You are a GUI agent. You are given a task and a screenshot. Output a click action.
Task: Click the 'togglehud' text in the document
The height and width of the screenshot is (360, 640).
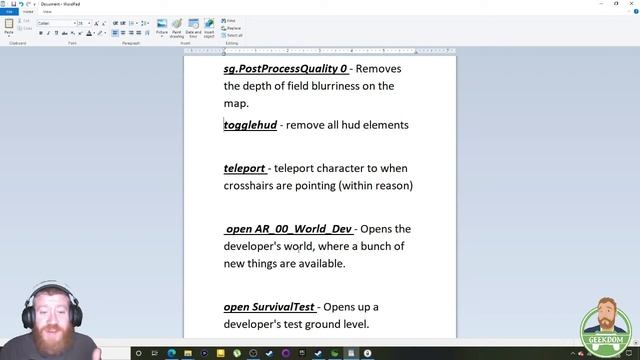pos(250,125)
